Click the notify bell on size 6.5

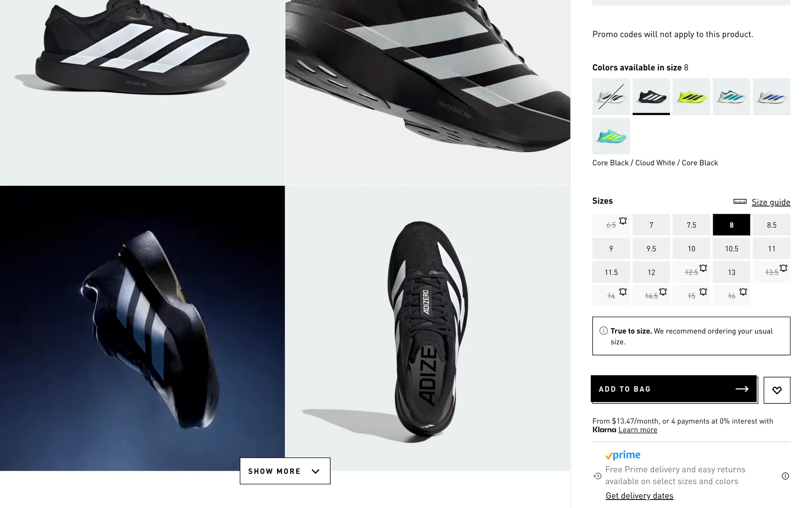click(x=623, y=221)
